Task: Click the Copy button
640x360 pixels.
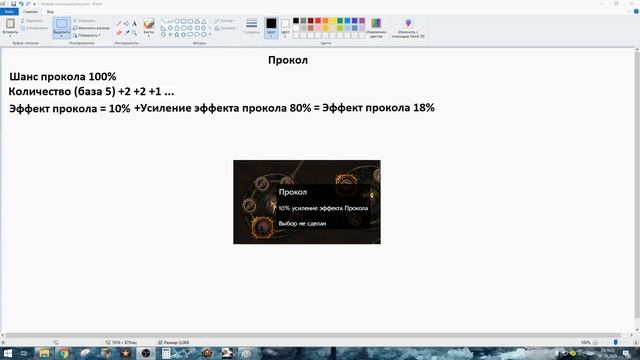Action: pos(34,28)
